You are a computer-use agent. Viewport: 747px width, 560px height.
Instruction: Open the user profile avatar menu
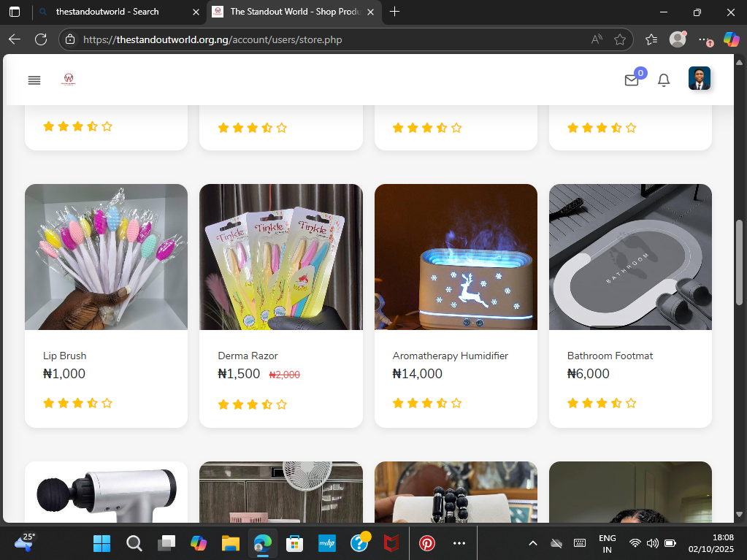click(x=699, y=79)
